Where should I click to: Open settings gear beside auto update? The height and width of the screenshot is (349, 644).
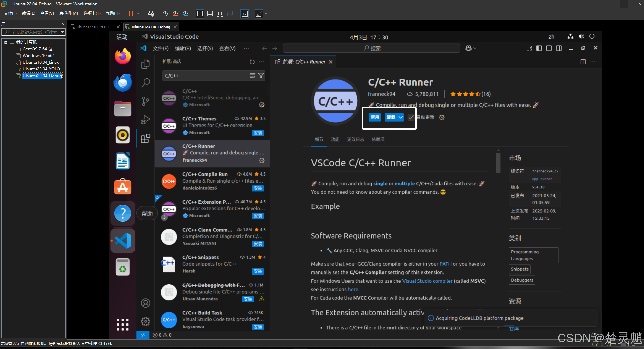click(442, 117)
